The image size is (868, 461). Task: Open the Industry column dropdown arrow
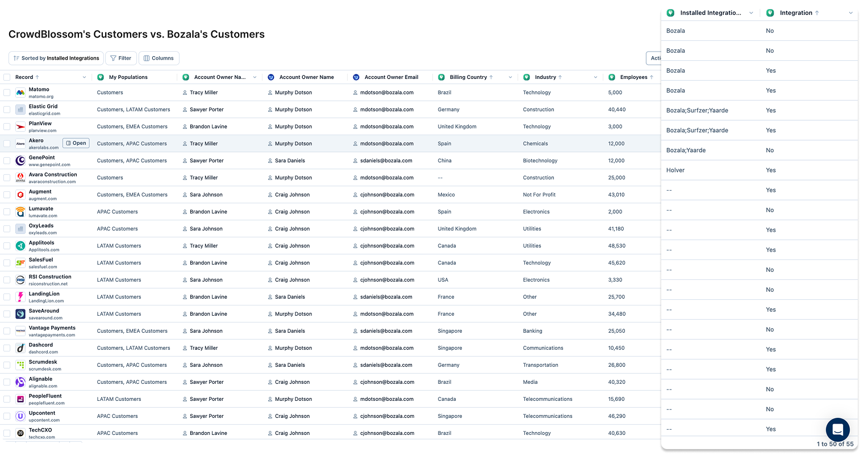point(595,77)
